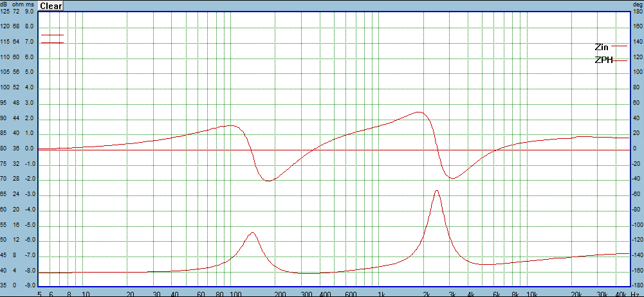Screen dimensions: 644x297
Task: Click the Hz unit label
Action: (x=634, y=294)
